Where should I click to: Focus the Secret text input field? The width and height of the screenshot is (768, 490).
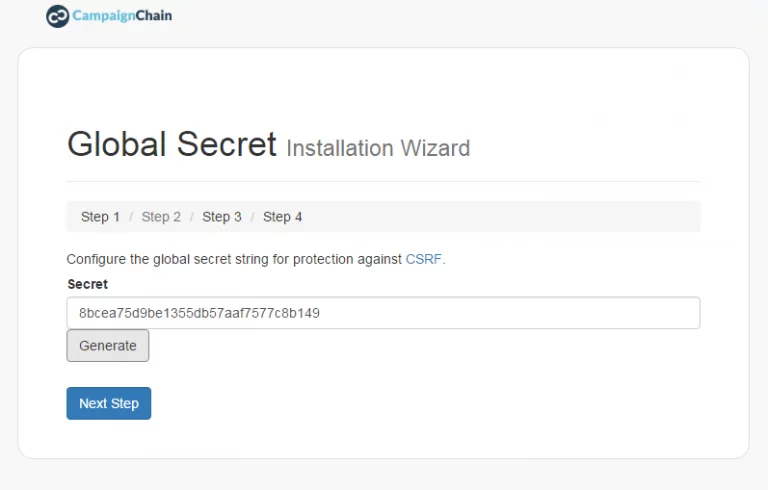coord(383,313)
